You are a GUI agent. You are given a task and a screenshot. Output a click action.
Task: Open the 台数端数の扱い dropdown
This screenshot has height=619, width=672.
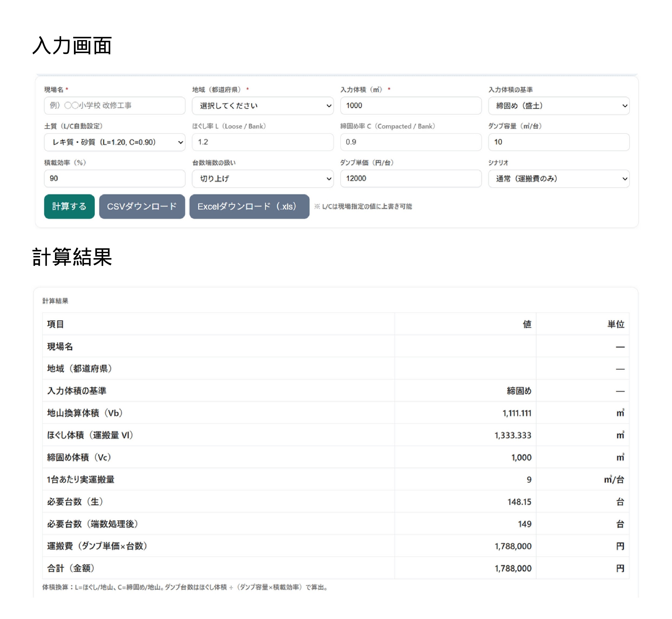pyautogui.click(x=262, y=178)
